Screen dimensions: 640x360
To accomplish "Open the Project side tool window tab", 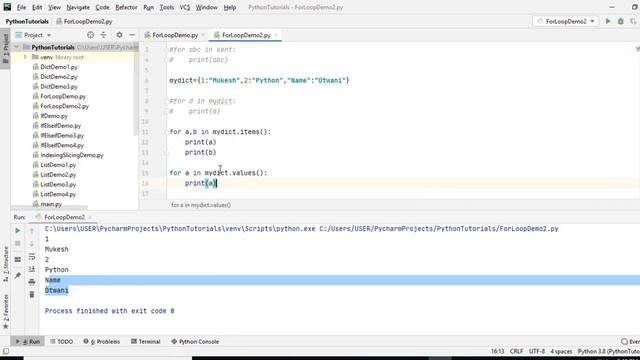I will tap(5, 48).
